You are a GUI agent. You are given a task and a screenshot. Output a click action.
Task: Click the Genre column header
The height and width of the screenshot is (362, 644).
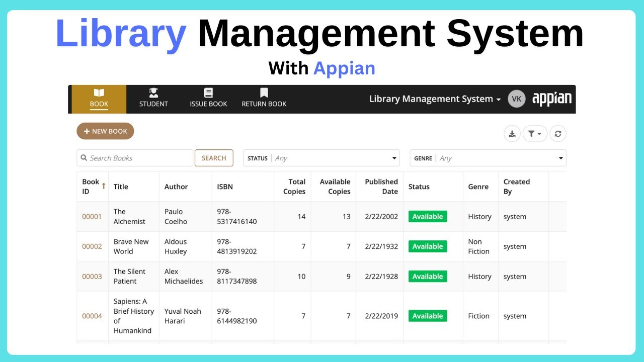click(x=478, y=187)
